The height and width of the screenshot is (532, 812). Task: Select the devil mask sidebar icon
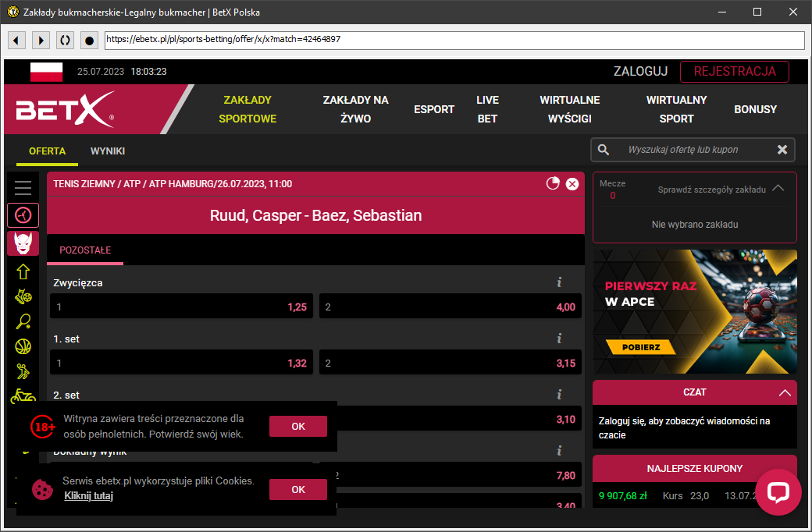point(23,243)
